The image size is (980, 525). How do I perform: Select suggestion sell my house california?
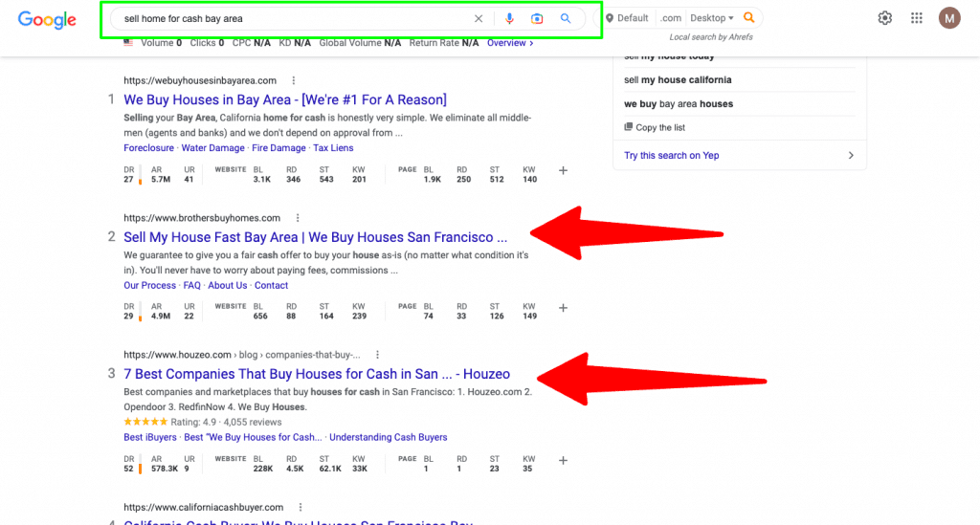pos(678,80)
